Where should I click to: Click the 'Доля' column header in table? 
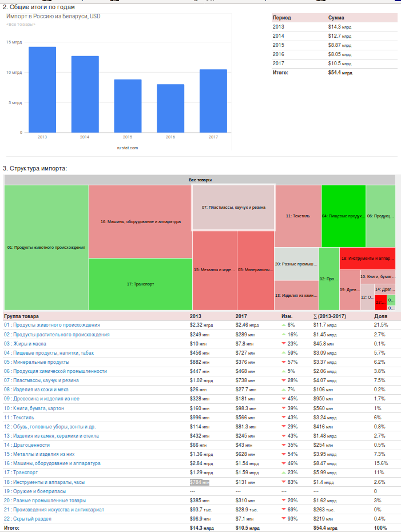point(380,316)
